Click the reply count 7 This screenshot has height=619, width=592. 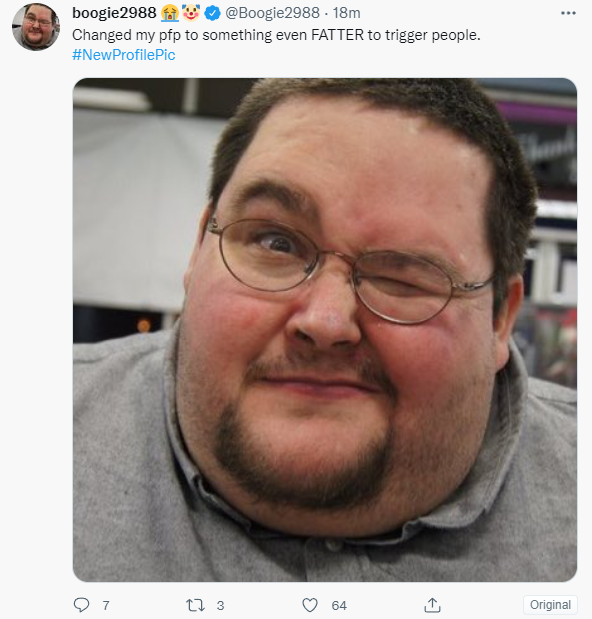[106, 606]
